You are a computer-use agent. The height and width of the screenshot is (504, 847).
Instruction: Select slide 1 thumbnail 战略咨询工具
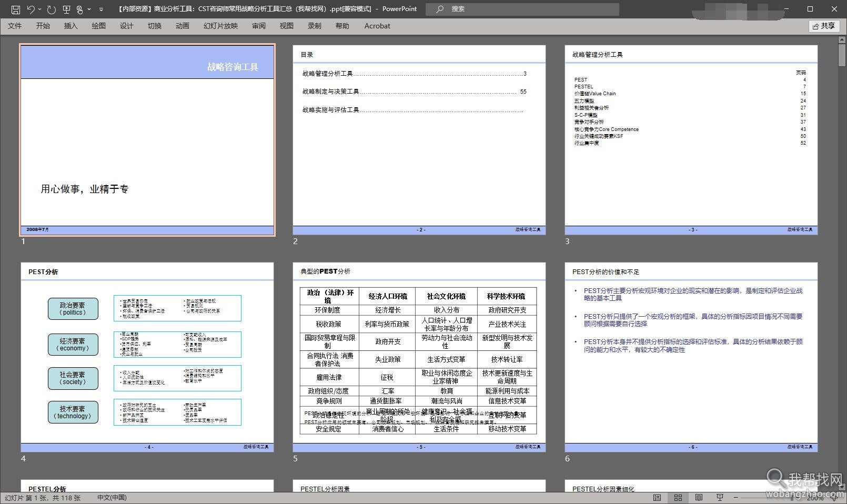(147, 140)
